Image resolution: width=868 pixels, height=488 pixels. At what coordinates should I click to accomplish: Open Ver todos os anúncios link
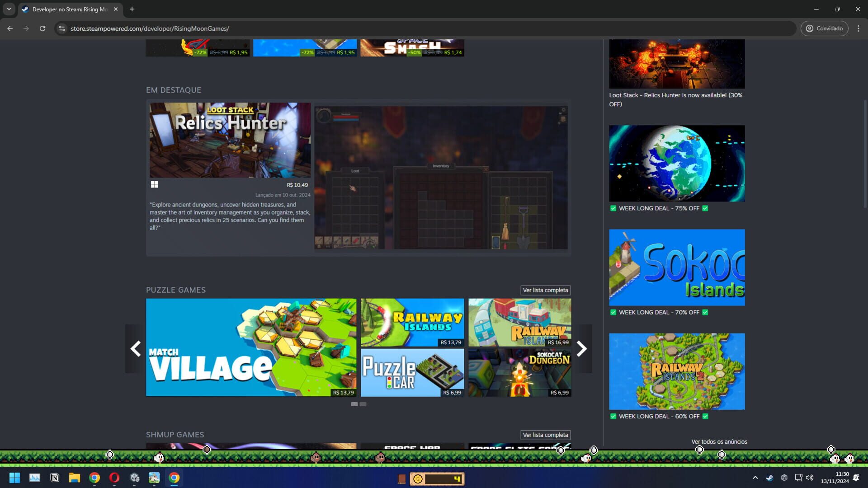pyautogui.click(x=719, y=441)
